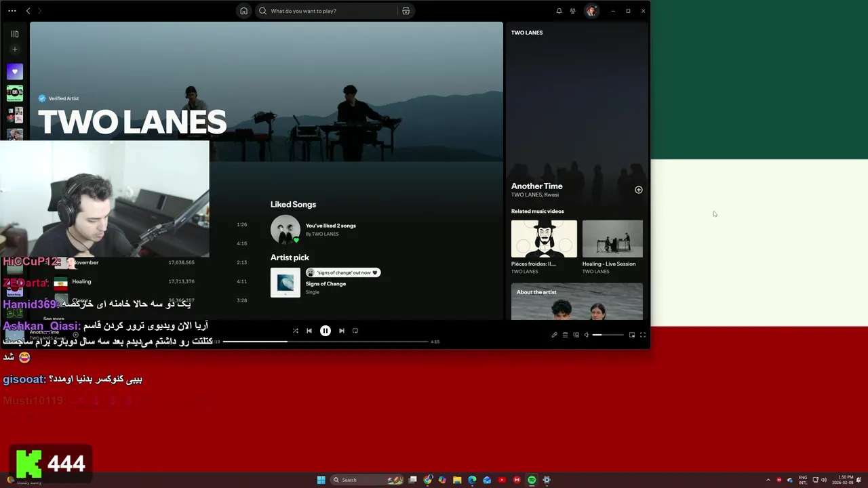Viewport: 868px width, 488px height.
Task: Go forward with the right arrow
Action: point(39,11)
